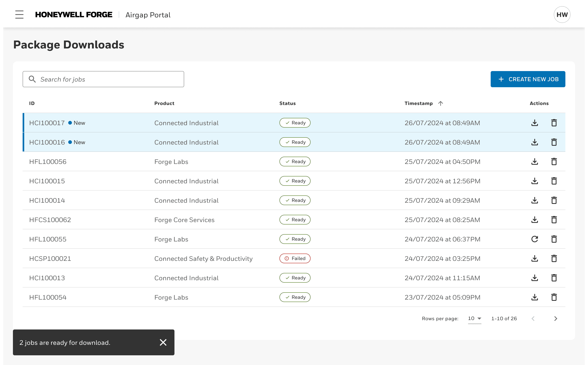Click download icon for HFL100056

534,162
